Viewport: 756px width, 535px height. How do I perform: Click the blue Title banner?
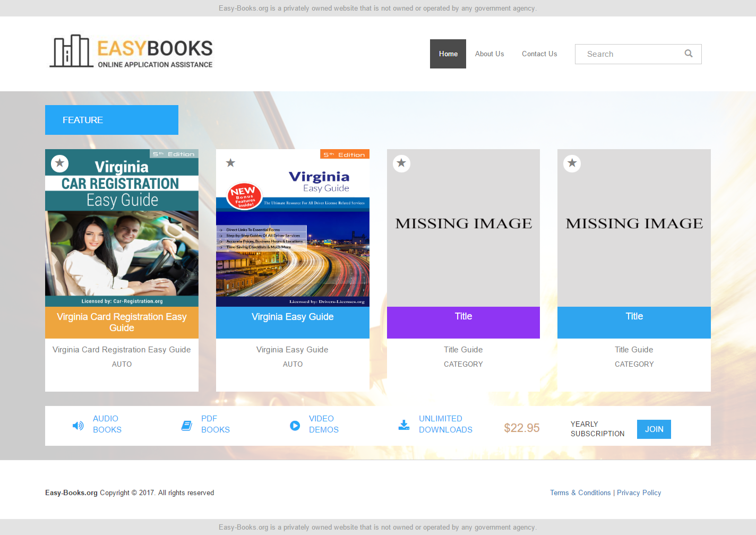pos(634,322)
